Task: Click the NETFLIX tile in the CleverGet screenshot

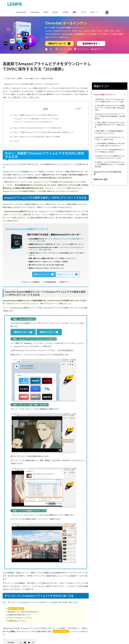Action: tap(47, 381)
